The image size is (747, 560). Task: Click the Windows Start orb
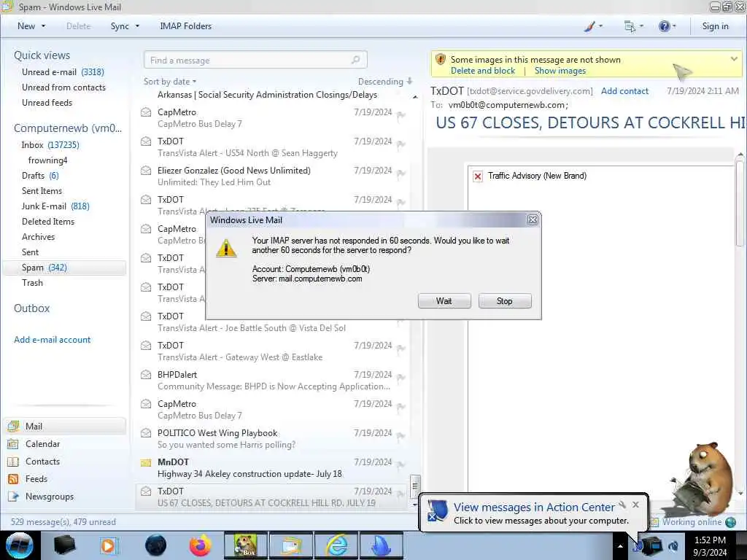(x=19, y=545)
